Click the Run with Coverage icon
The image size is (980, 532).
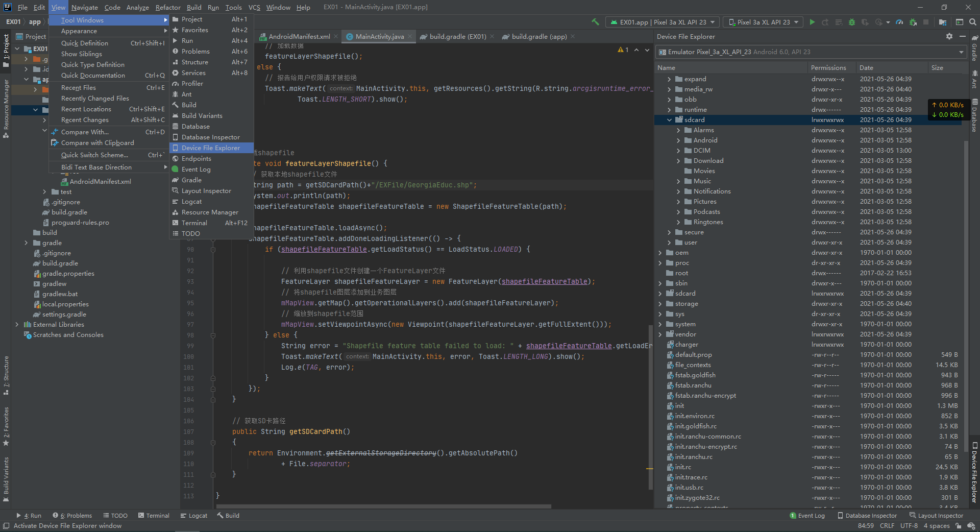[x=865, y=22]
